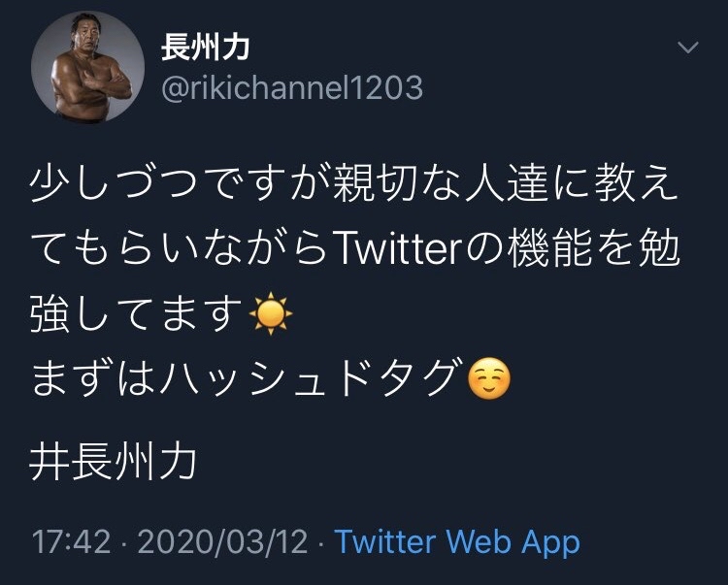Click the @rikichannel1203 handle

[290, 88]
